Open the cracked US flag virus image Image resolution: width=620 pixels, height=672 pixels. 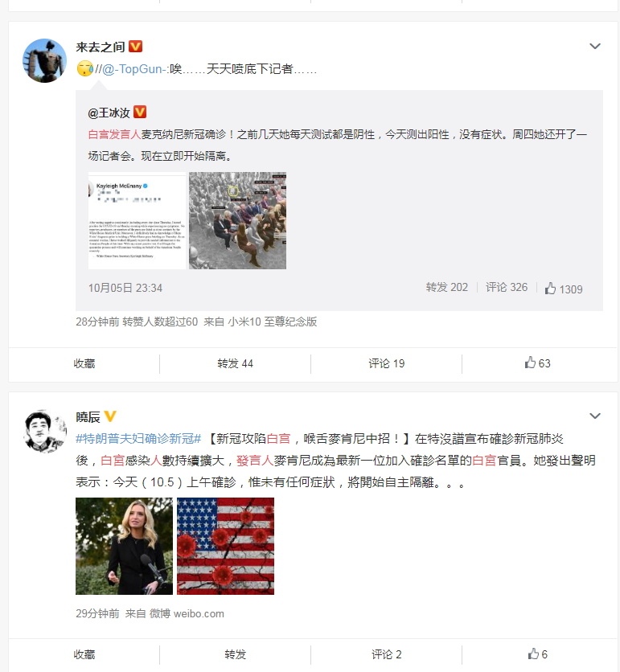pyautogui.click(x=225, y=546)
